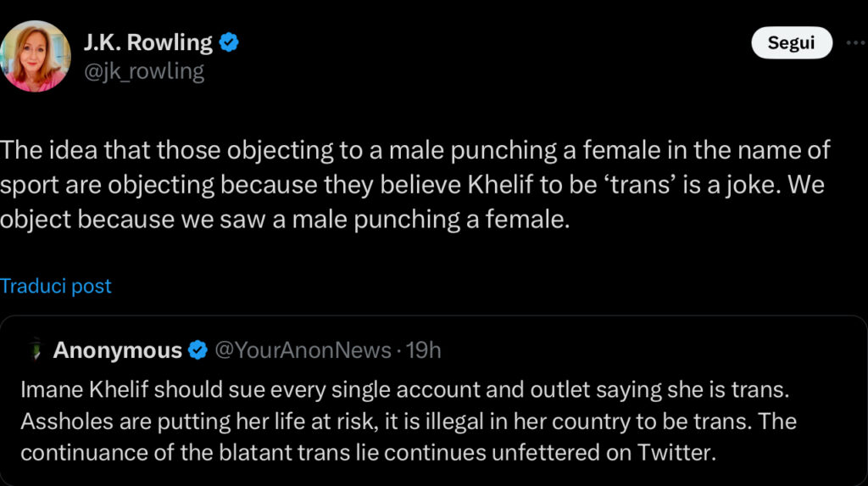Click the 19h timestamp on quoted post
Screen dimensions: 868x486
424,349
